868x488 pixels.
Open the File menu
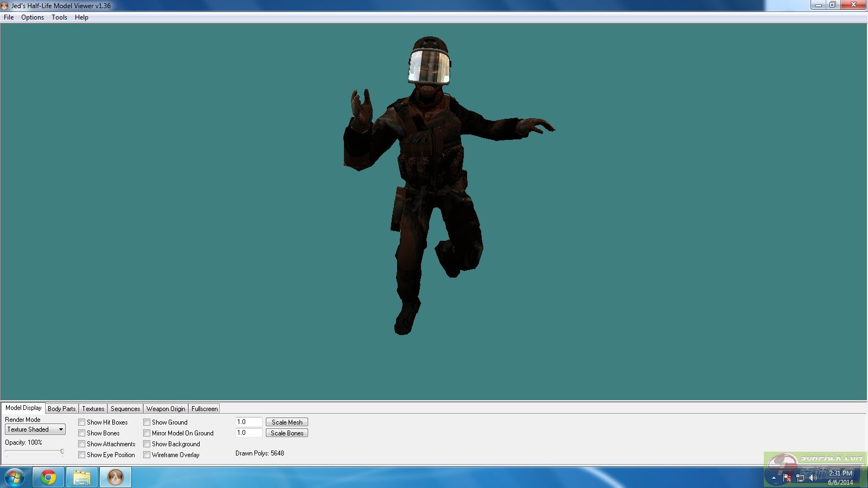[9, 17]
